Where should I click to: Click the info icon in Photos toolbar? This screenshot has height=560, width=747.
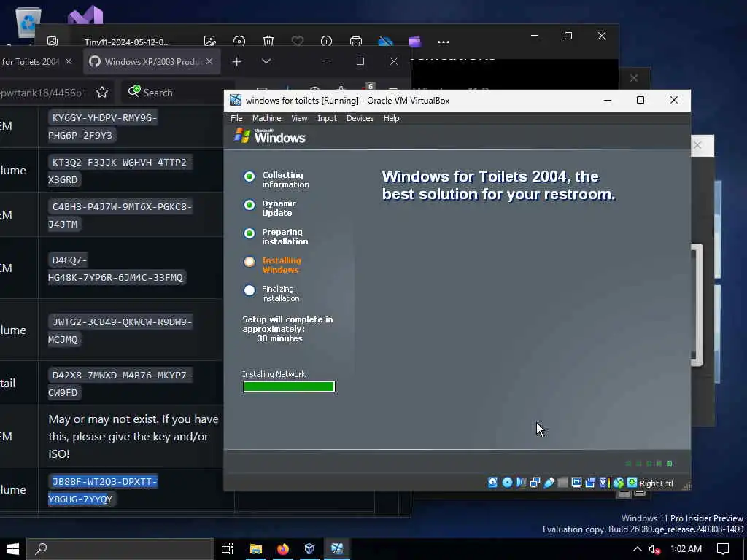326,42
